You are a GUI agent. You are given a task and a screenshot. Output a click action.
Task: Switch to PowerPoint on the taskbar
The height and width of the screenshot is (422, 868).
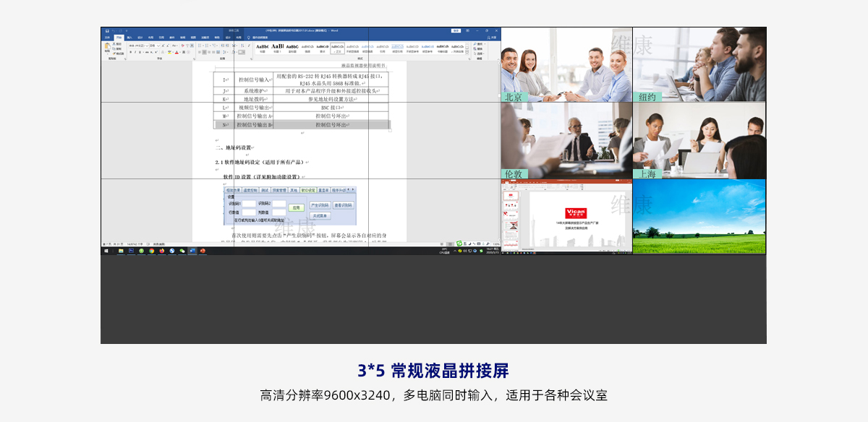coord(203,251)
